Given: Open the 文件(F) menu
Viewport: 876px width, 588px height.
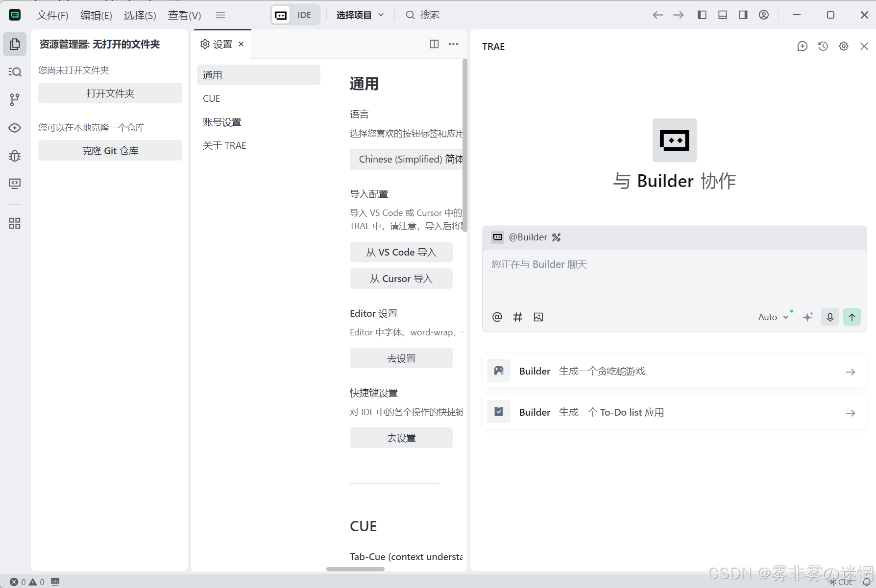Looking at the screenshot, I should tap(52, 15).
